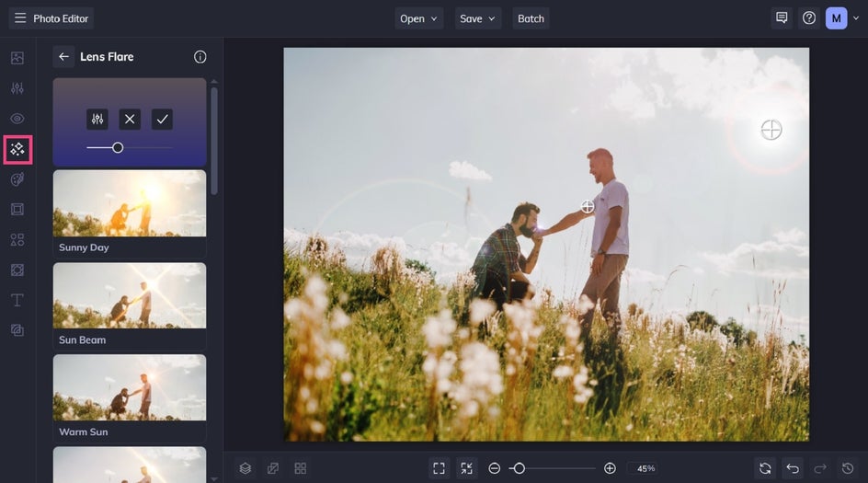The width and height of the screenshot is (868, 483).
Task: Select the Sun Beam preset thumbnail
Action: 130,295
